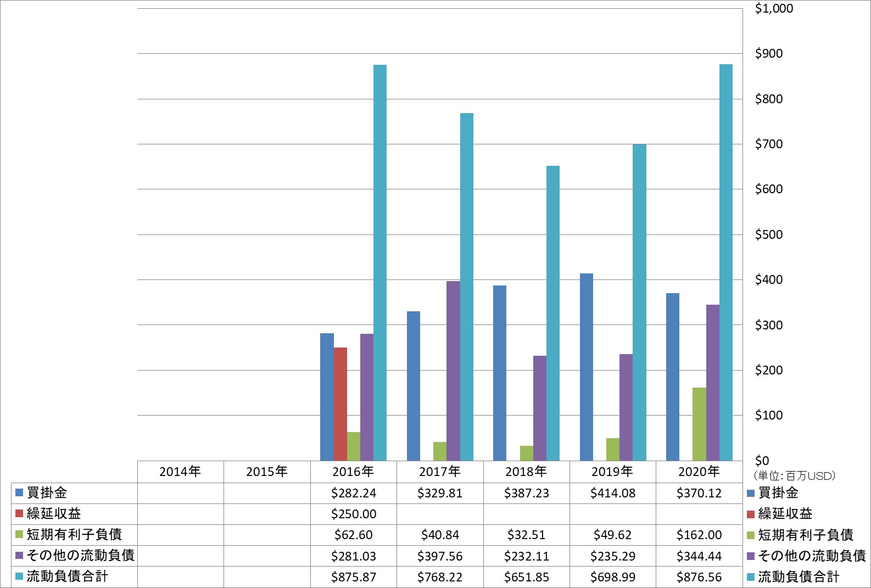
Task: Click the 流動負債合計 row label in table
Action: click(x=67, y=576)
